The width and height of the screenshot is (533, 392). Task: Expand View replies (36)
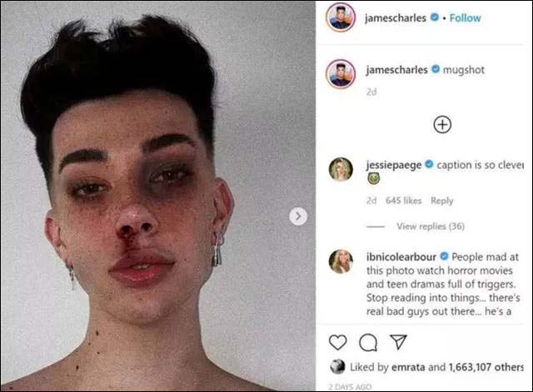tap(431, 226)
